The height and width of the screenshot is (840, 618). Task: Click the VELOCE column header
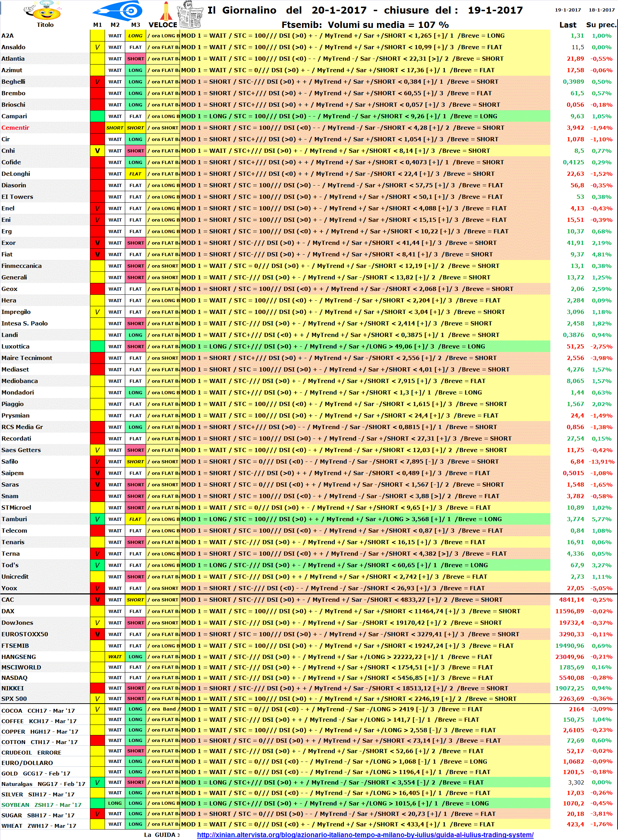[163, 25]
